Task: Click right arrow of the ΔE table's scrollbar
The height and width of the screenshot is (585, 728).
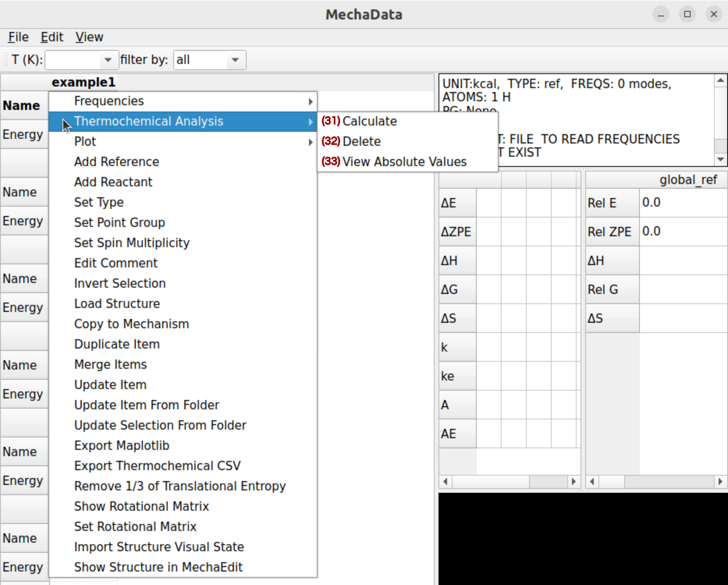Action: click(574, 481)
